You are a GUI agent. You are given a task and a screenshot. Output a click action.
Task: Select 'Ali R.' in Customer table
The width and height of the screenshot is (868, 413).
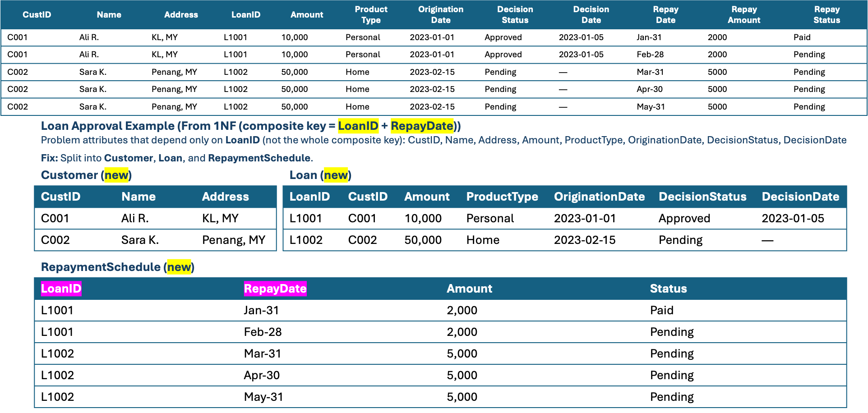coord(134,219)
